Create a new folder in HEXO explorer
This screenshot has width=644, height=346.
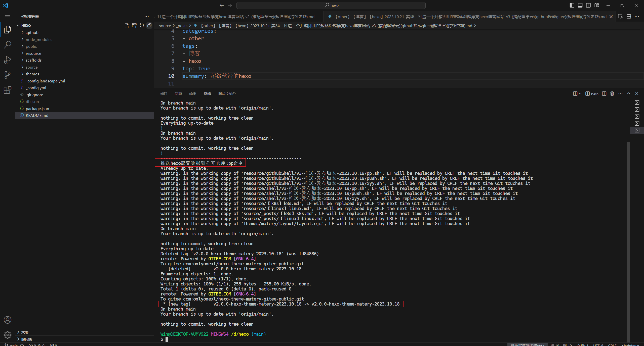tap(134, 25)
